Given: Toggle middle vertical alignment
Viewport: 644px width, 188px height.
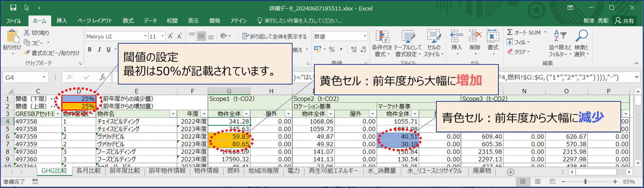Looking at the screenshot, I should (x=201, y=36).
